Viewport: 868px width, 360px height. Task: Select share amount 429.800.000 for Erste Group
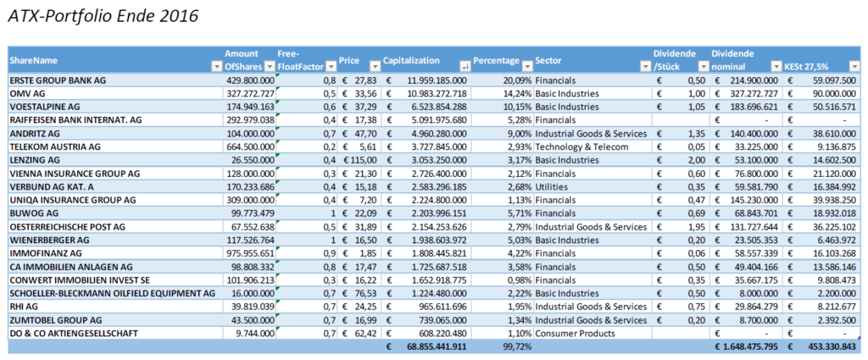(x=249, y=80)
